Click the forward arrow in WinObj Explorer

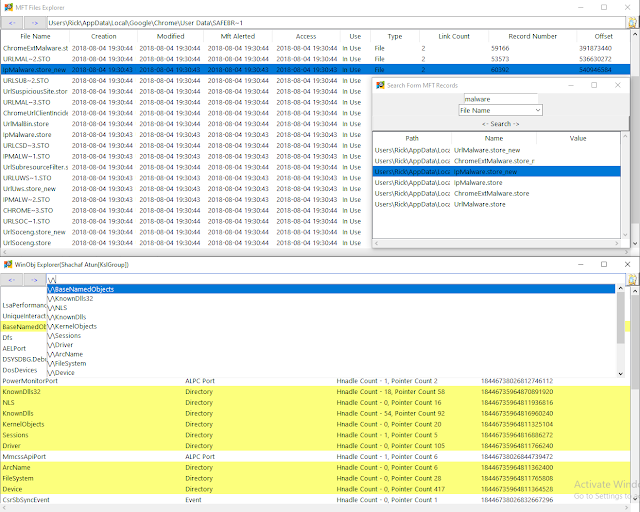click(34, 280)
